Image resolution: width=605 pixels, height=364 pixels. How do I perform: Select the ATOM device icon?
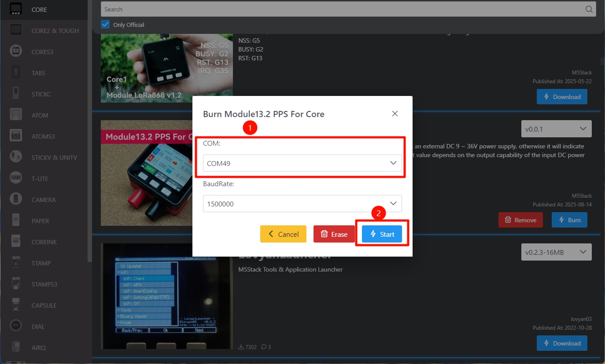pos(16,115)
